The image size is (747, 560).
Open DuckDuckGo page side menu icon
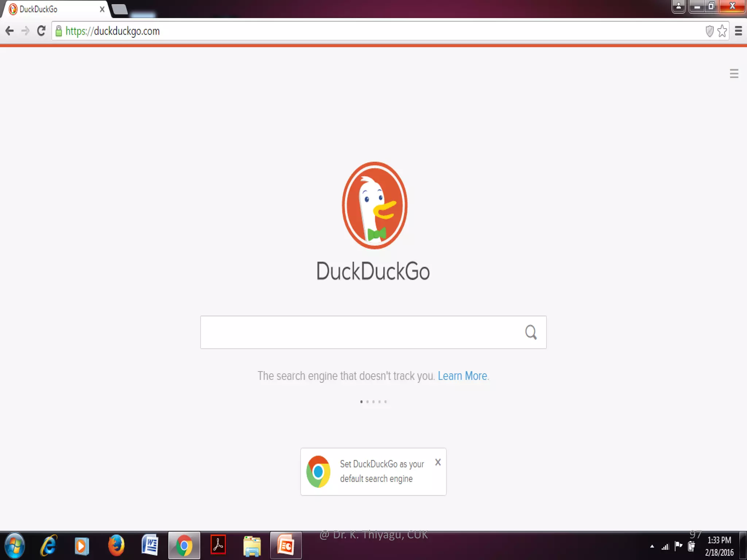[x=734, y=73]
